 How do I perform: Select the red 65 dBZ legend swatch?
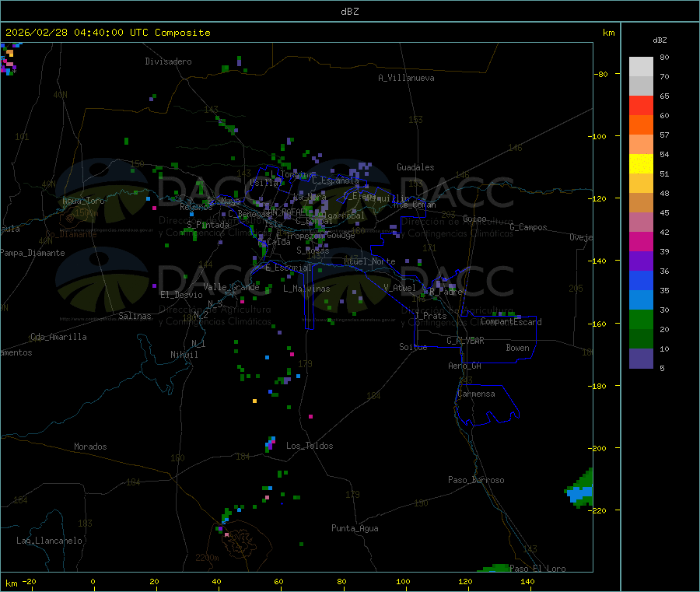point(641,105)
